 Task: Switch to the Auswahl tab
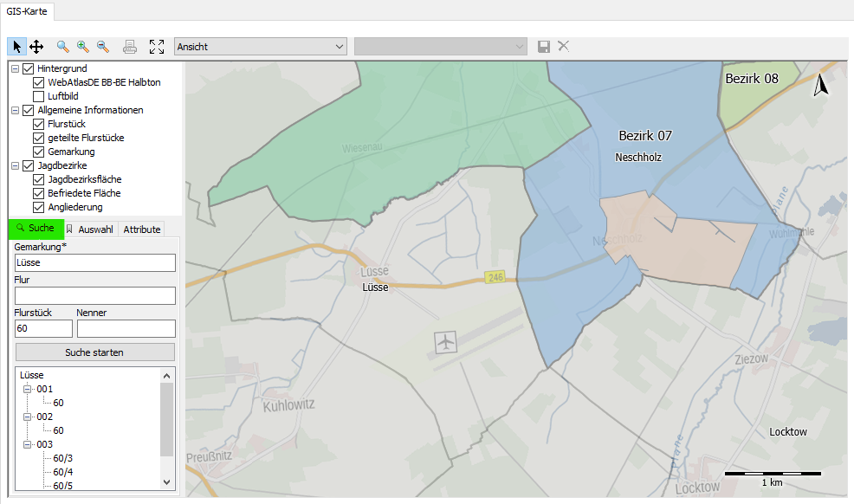(90, 229)
